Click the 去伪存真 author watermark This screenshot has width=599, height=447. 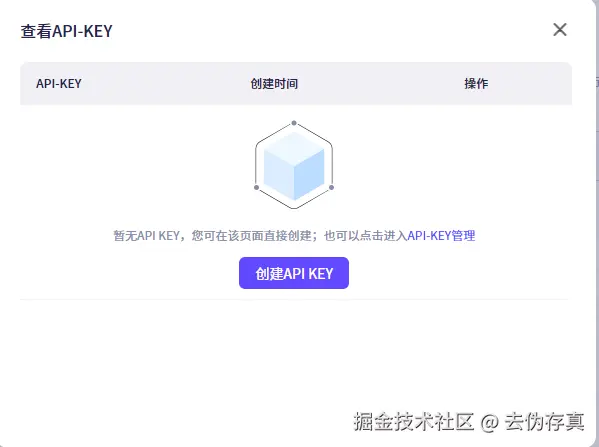544,422
